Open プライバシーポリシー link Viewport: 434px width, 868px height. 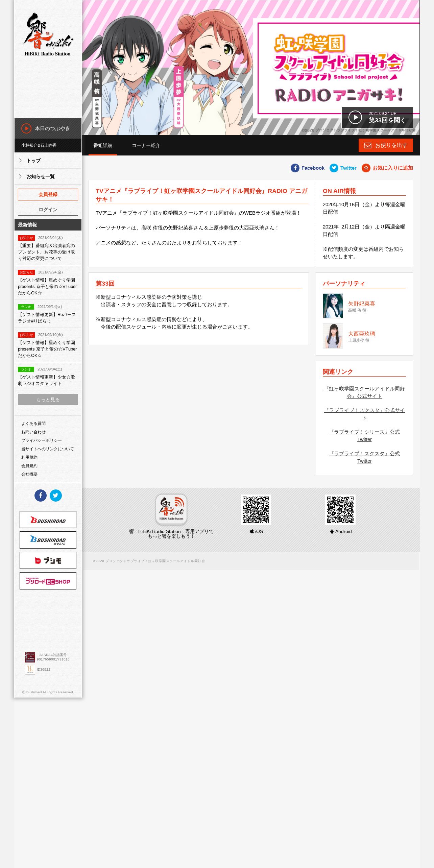42,440
